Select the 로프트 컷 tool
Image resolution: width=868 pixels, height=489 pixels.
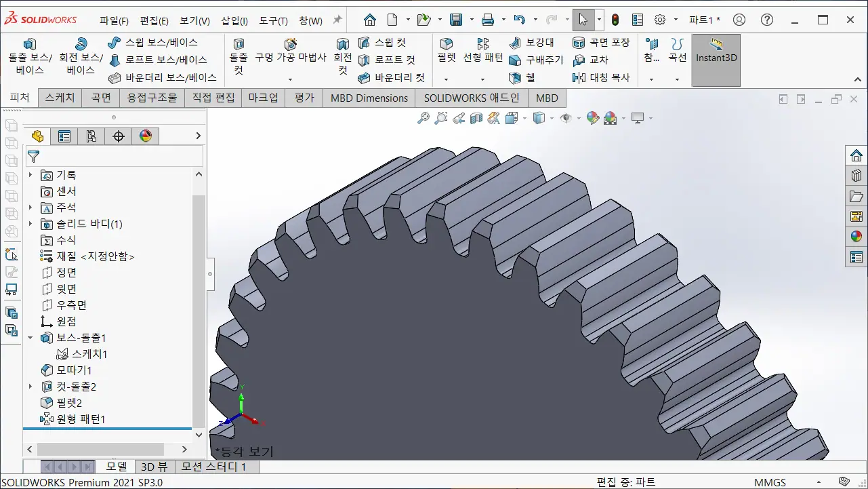[387, 60]
